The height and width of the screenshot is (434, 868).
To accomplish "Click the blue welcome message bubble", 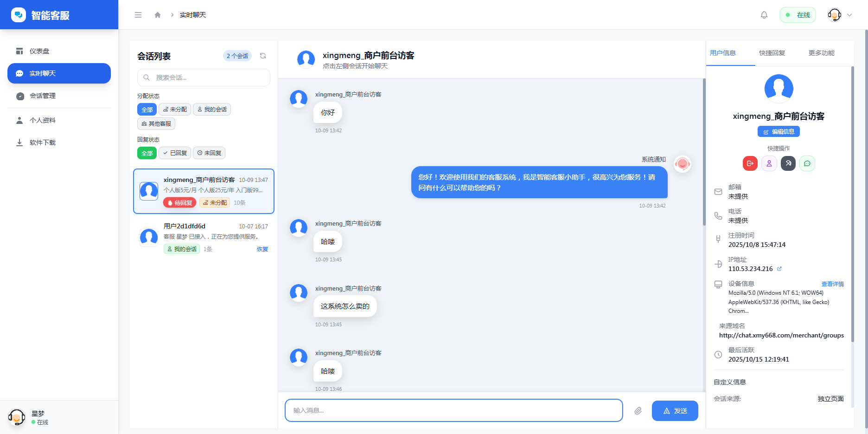I will (x=539, y=182).
